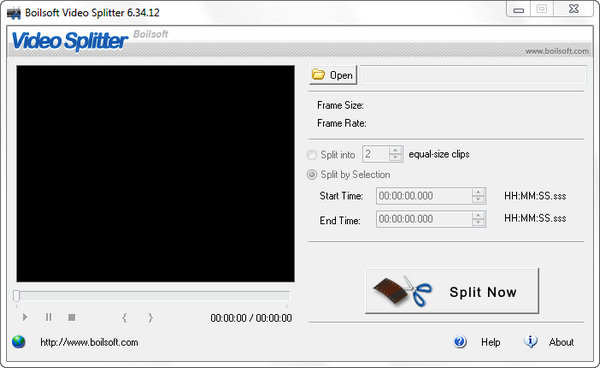Open Help via the question mark icon
Viewport: 600px width, 368px height.
coord(460,342)
